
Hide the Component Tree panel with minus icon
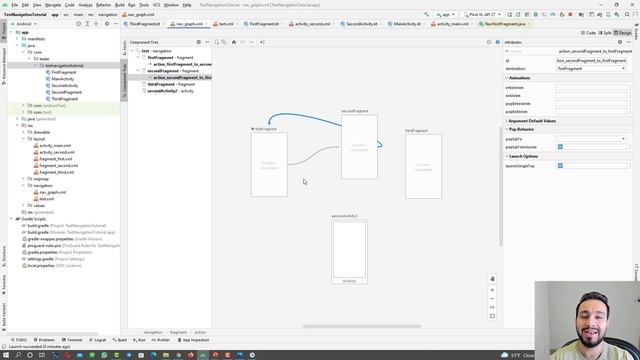(207, 42)
